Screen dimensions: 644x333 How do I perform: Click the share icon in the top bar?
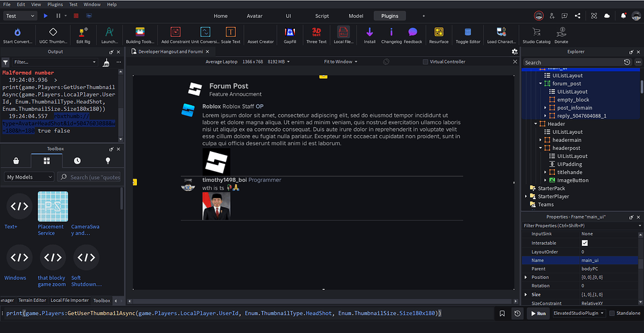(x=578, y=16)
